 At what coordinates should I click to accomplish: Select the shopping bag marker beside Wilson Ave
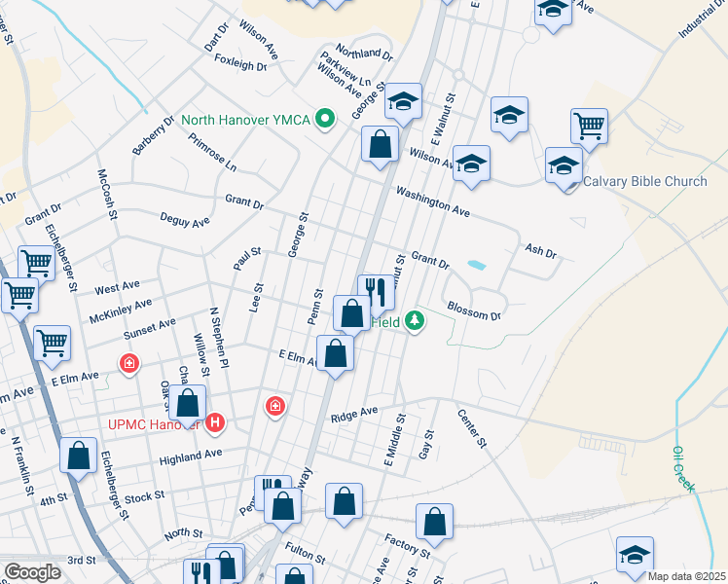(x=381, y=145)
